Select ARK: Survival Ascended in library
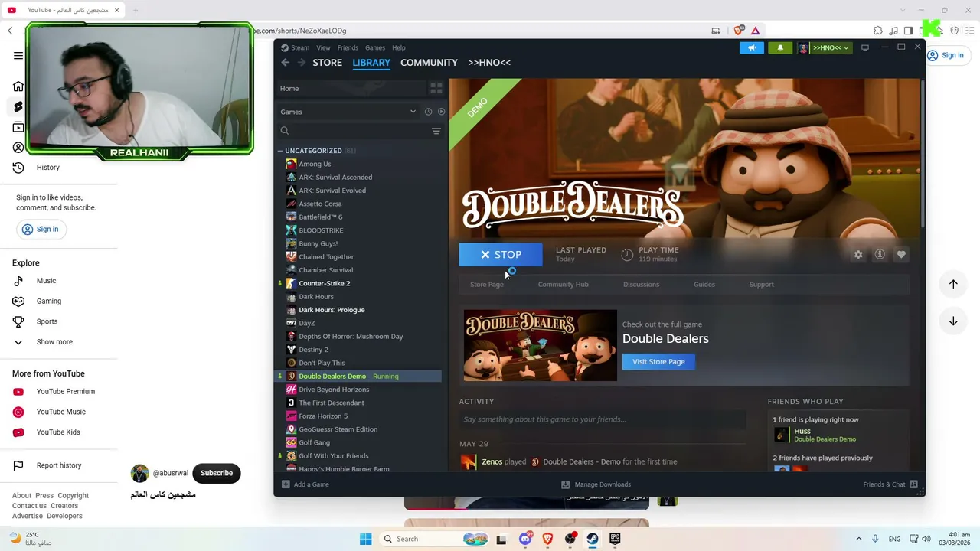Screen dimensions: 980x551 335,177
